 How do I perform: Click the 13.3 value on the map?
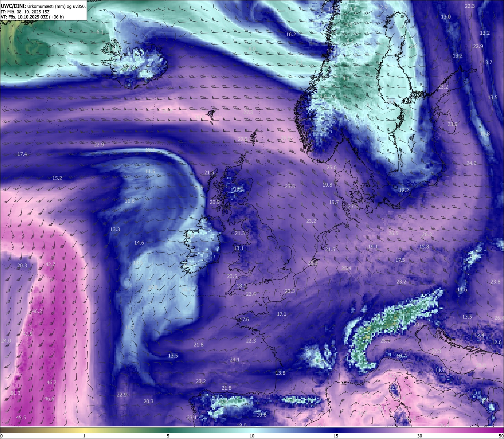click(115, 229)
